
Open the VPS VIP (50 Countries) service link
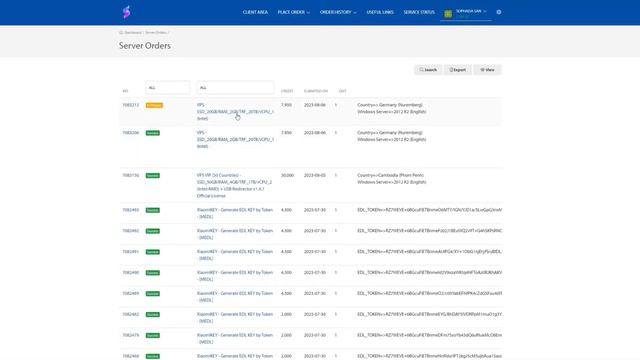coord(234,185)
